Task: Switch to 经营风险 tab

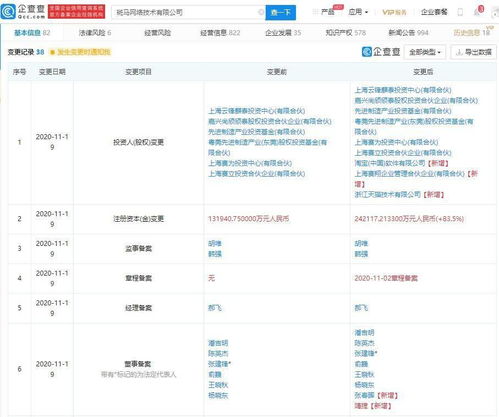Action: [158, 33]
